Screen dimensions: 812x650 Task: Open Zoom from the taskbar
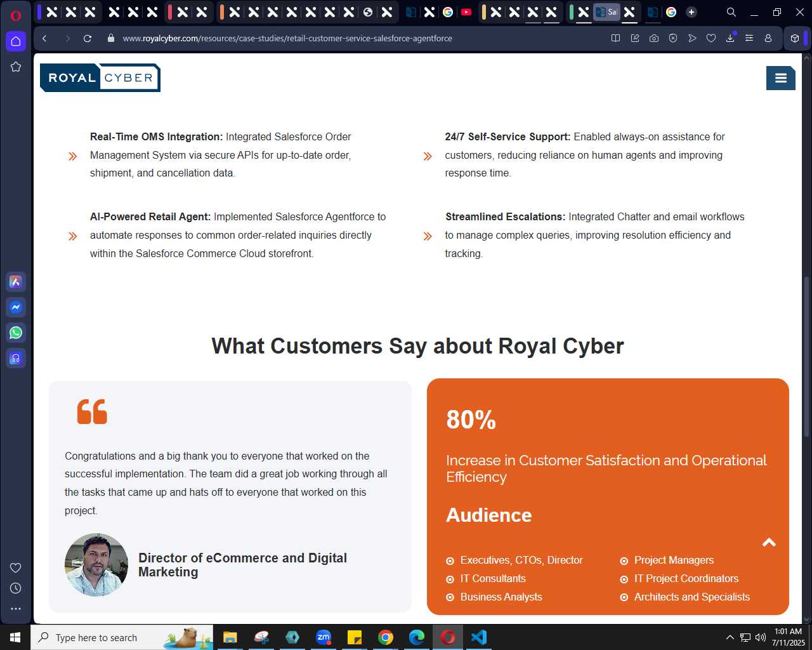pos(324,637)
